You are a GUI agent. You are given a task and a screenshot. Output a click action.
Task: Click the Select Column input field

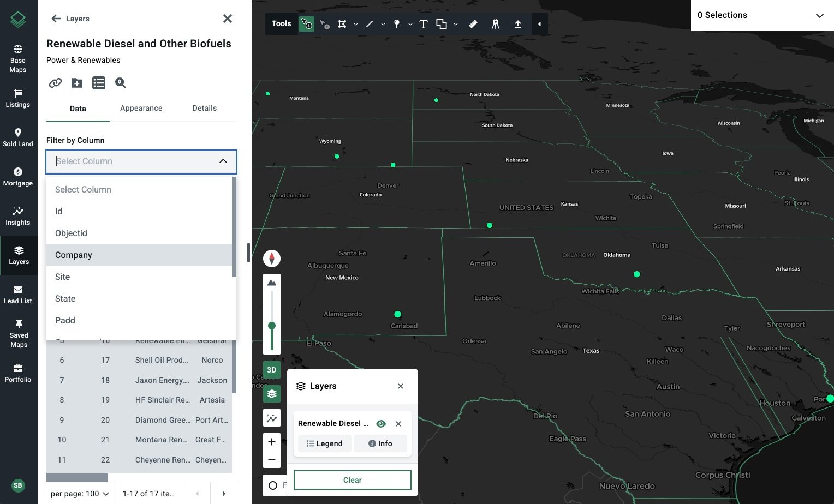141,161
